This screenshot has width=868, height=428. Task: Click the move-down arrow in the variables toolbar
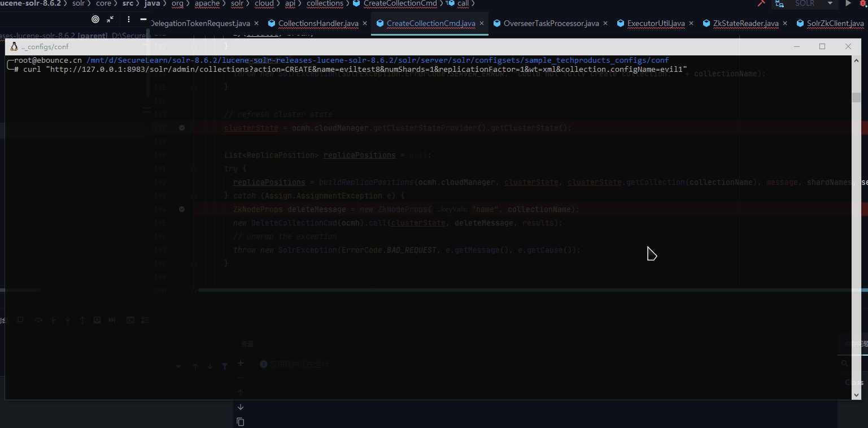tap(241, 407)
